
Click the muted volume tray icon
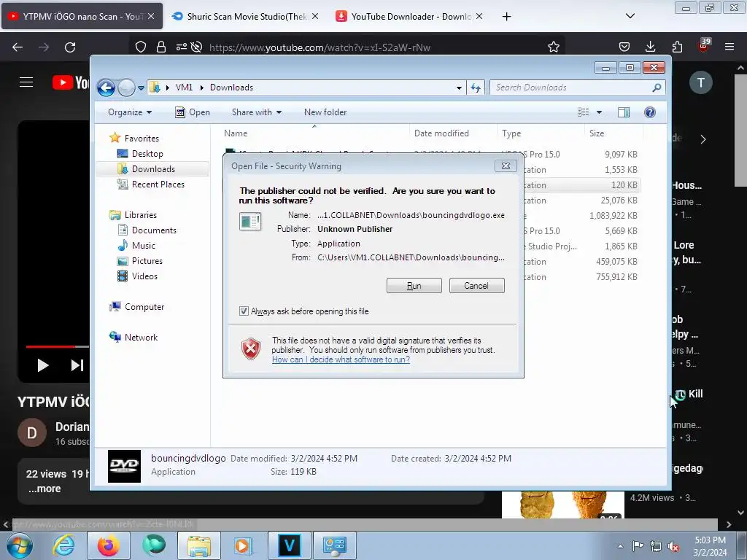point(673,547)
